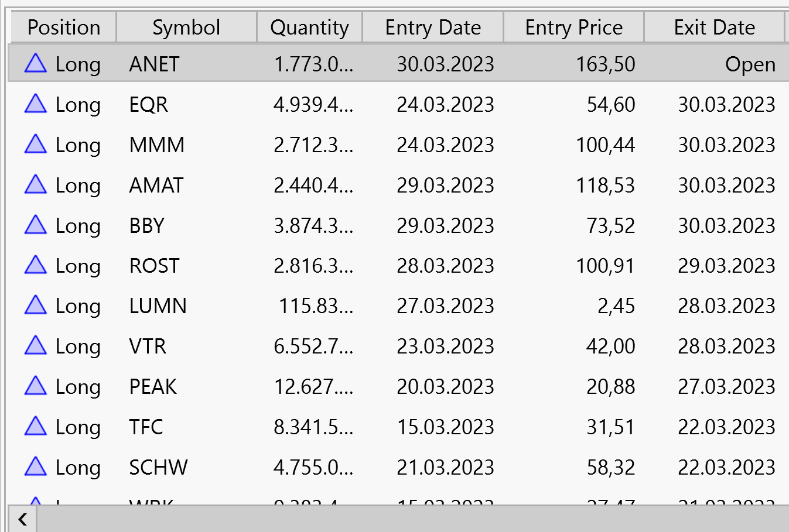
Task: Click the Long triangle icon for LUMN
Action: point(36,305)
